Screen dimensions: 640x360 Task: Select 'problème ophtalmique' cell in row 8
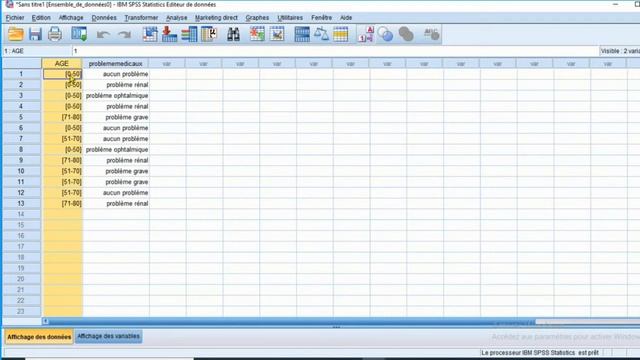point(116,149)
